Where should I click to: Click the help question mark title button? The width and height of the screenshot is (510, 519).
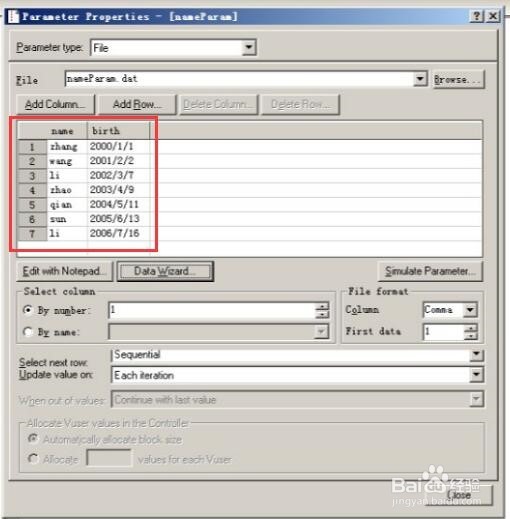pos(477,16)
